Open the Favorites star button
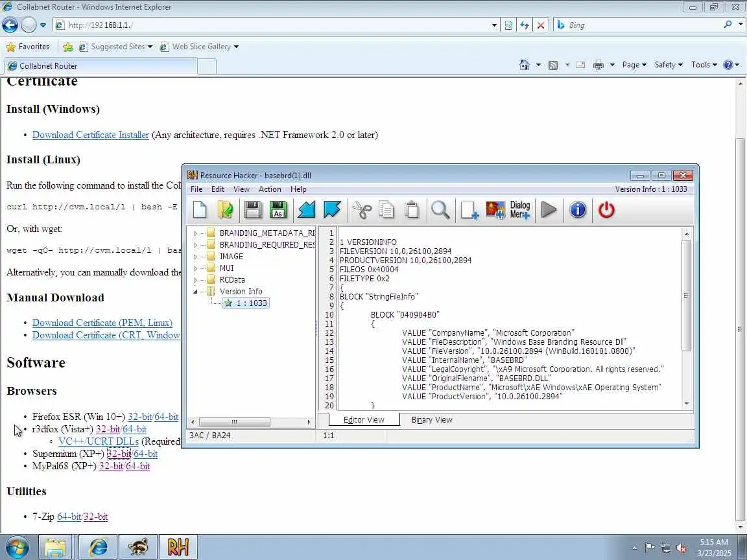 pos(28,47)
